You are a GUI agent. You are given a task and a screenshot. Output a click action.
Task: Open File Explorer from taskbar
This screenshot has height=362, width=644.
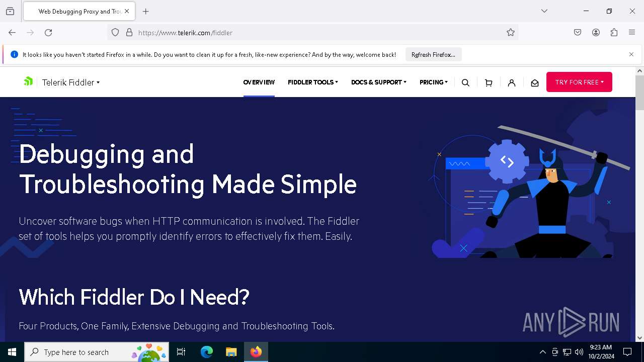(x=231, y=352)
